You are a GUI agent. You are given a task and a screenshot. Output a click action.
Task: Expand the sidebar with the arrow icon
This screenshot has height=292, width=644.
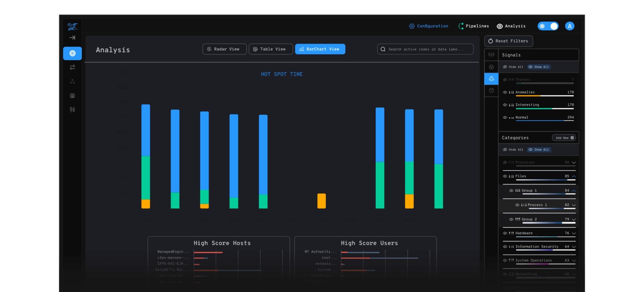click(72, 38)
